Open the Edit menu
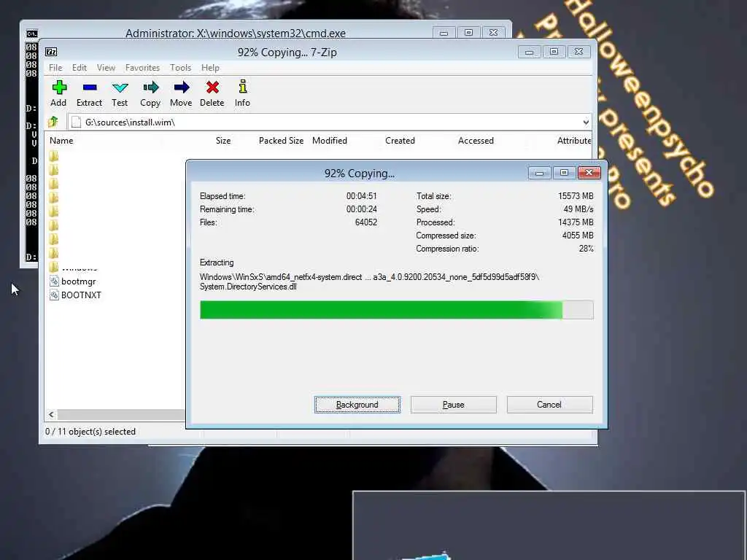 pyautogui.click(x=79, y=68)
